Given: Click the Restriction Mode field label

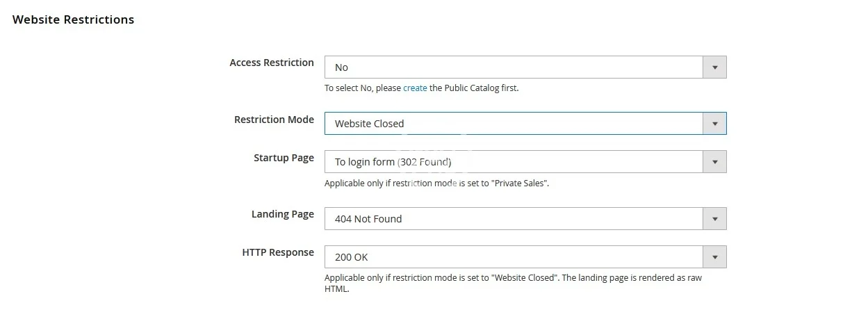Looking at the screenshot, I should pyautogui.click(x=274, y=120).
